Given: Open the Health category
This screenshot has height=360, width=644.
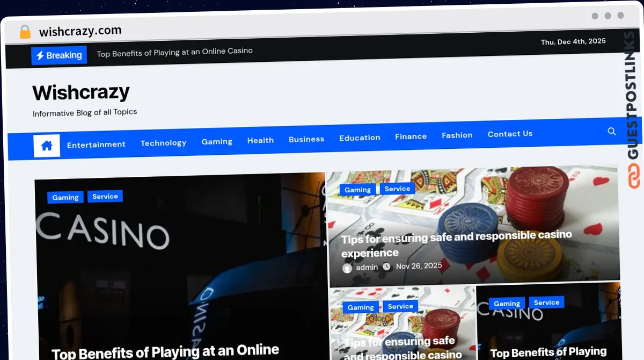Looking at the screenshot, I should pyautogui.click(x=260, y=140).
